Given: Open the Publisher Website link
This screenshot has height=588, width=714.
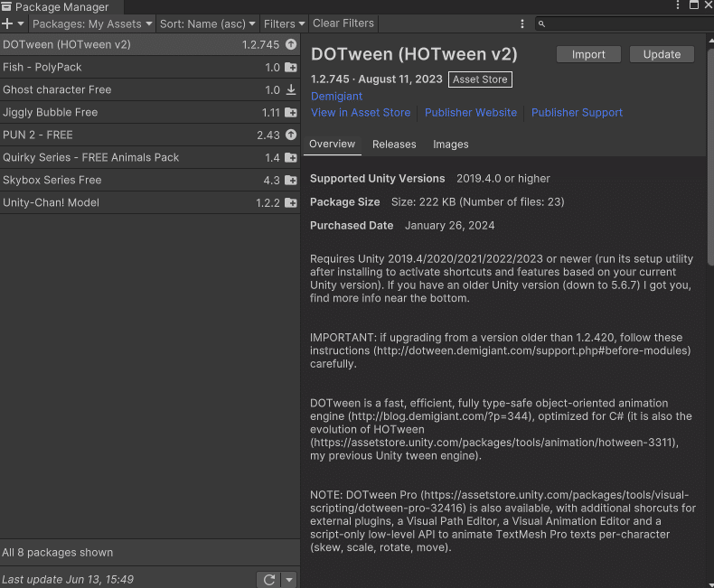Looking at the screenshot, I should coord(471,112).
